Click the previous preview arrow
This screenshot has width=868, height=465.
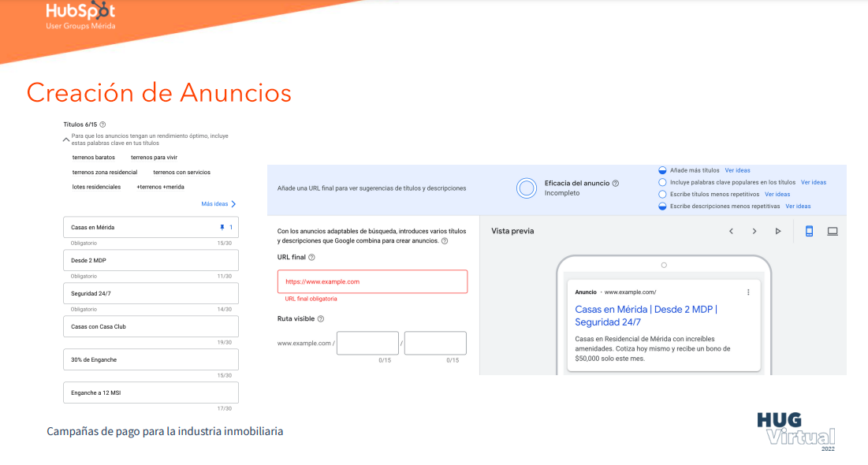tap(731, 231)
